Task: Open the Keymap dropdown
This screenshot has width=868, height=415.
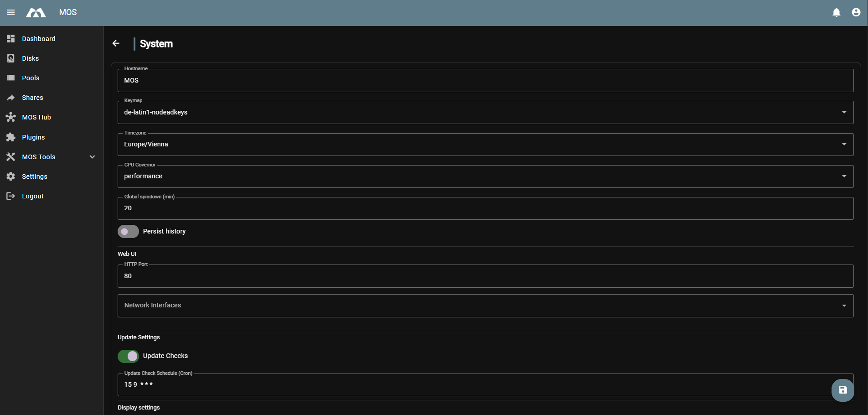Action: [485, 112]
